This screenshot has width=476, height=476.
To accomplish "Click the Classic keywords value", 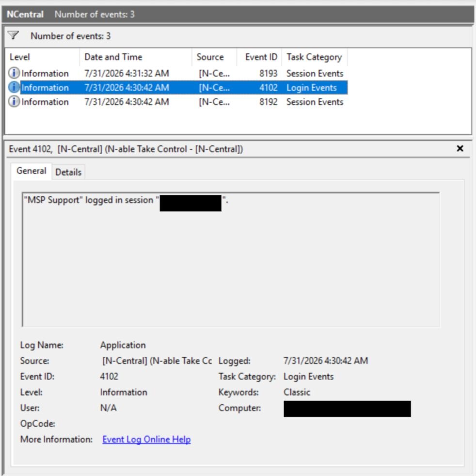I will pyautogui.click(x=297, y=392).
